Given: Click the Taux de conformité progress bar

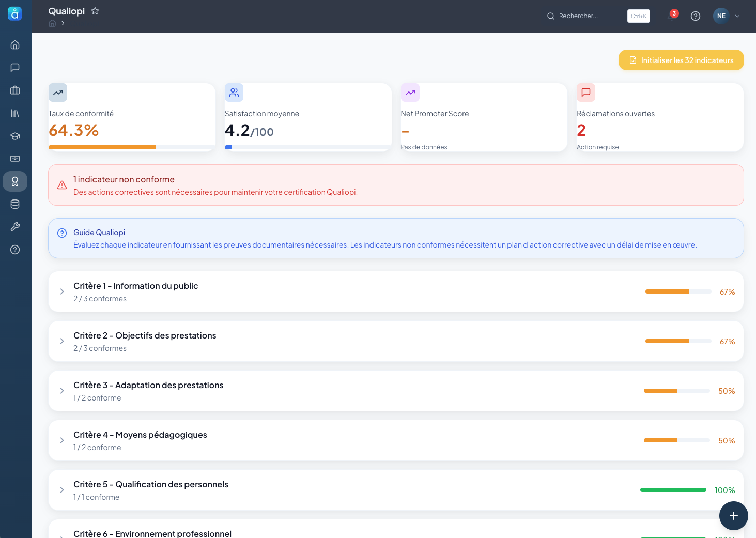Looking at the screenshot, I should [132, 147].
